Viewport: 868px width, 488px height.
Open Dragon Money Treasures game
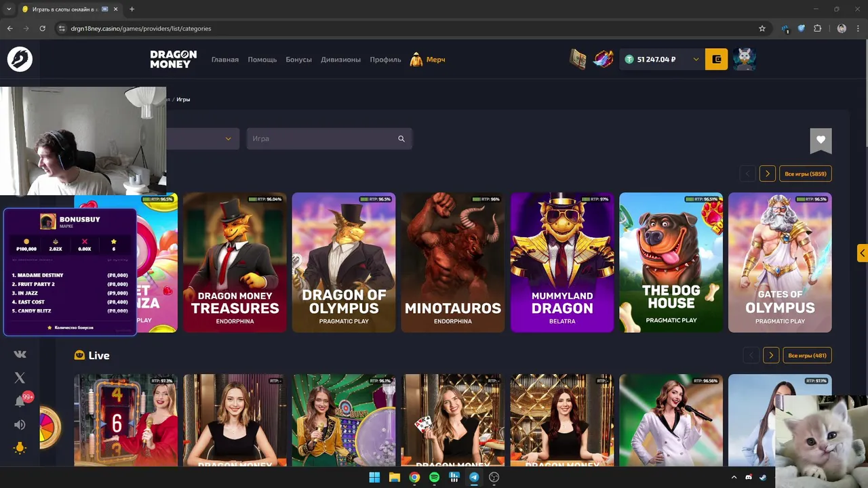235,262
